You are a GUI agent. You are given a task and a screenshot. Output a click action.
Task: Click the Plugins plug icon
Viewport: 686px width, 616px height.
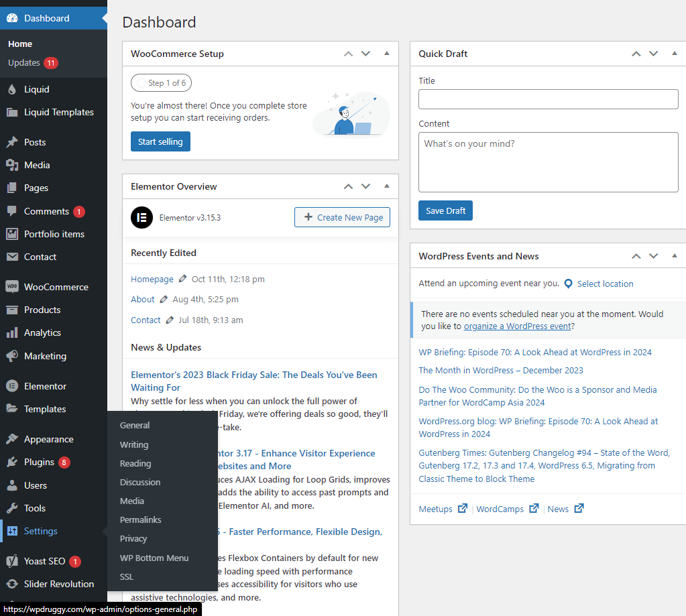(12, 462)
